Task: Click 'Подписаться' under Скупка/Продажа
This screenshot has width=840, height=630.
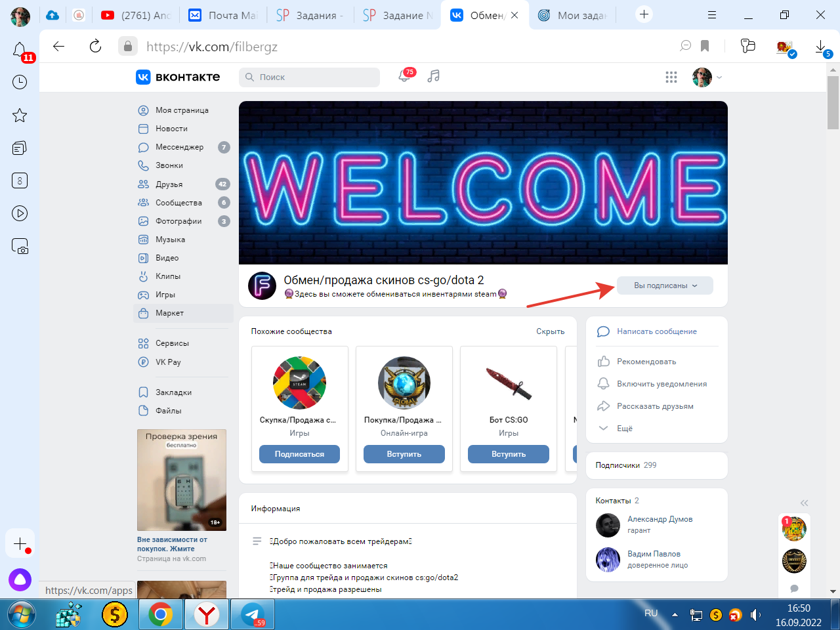Action: (x=299, y=454)
